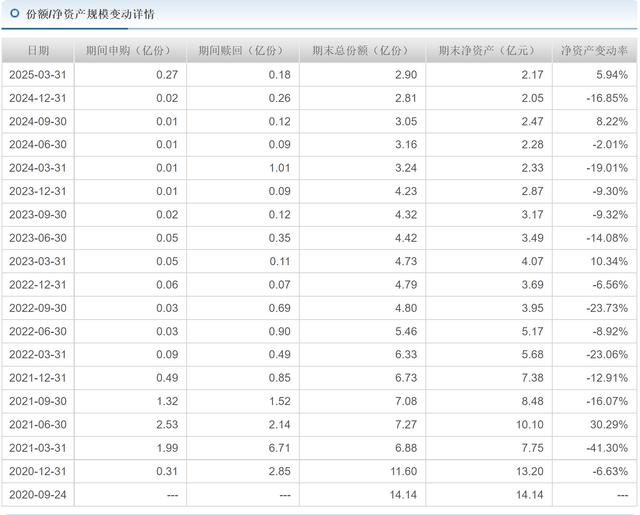
Task: Click the 2.90 total shares value
Action: tap(406, 75)
